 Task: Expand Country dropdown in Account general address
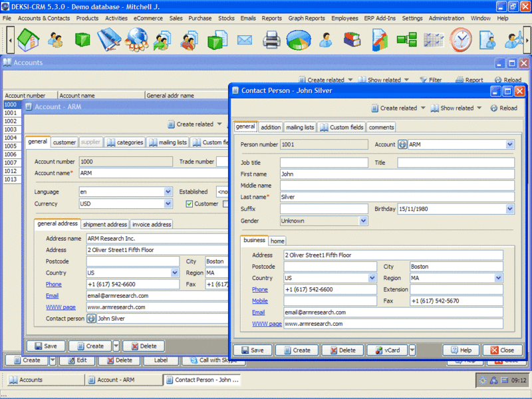click(x=174, y=273)
